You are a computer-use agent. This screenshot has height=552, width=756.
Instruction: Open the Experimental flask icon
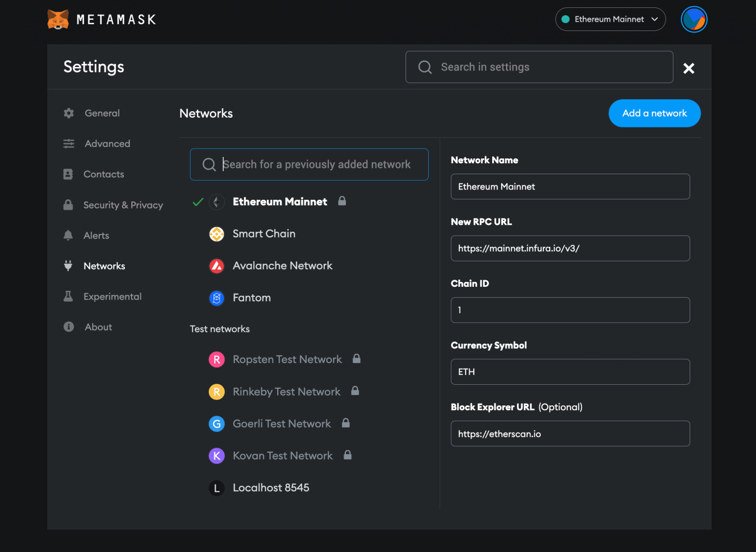coord(68,296)
